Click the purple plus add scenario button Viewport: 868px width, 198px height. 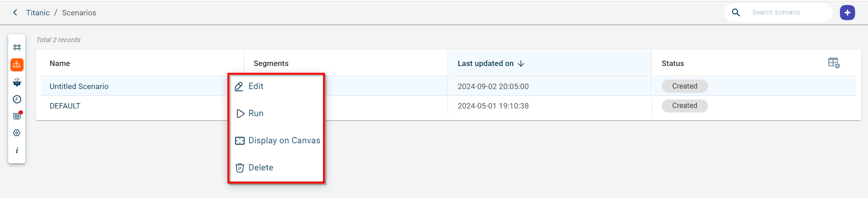(847, 13)
